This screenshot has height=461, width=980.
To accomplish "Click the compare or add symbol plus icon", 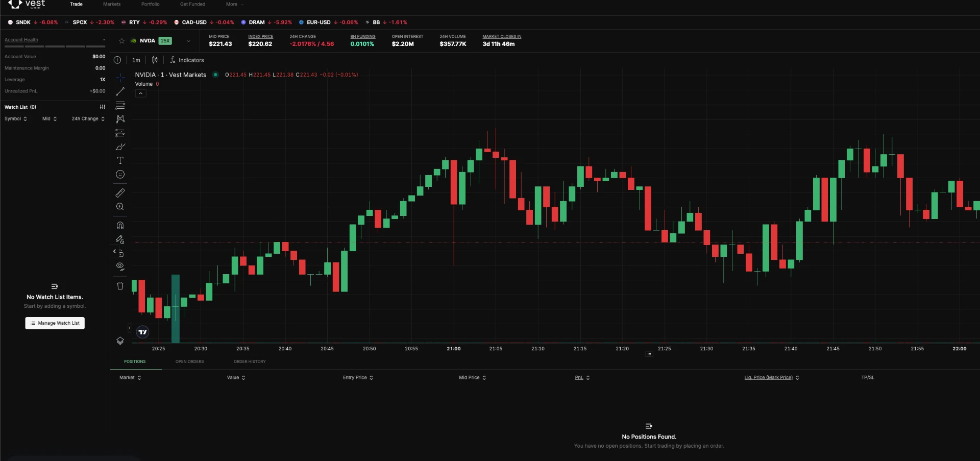I will click(x=117, y=60).
